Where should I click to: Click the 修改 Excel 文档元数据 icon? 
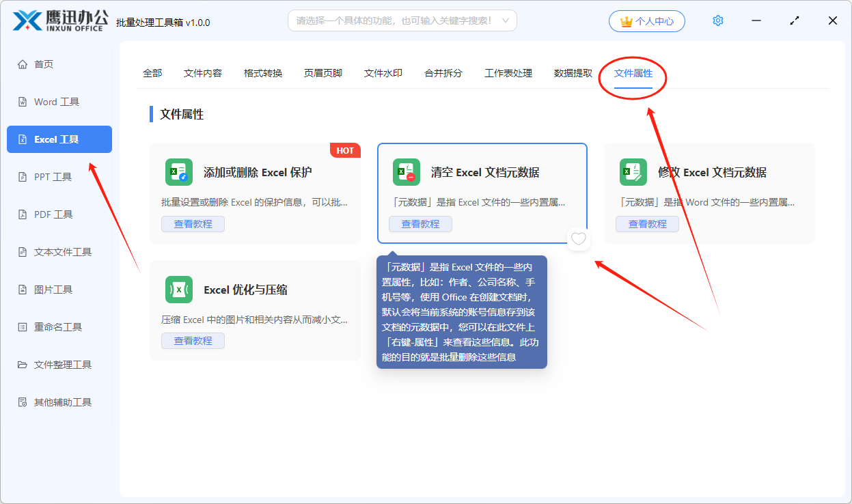[633, 172]
